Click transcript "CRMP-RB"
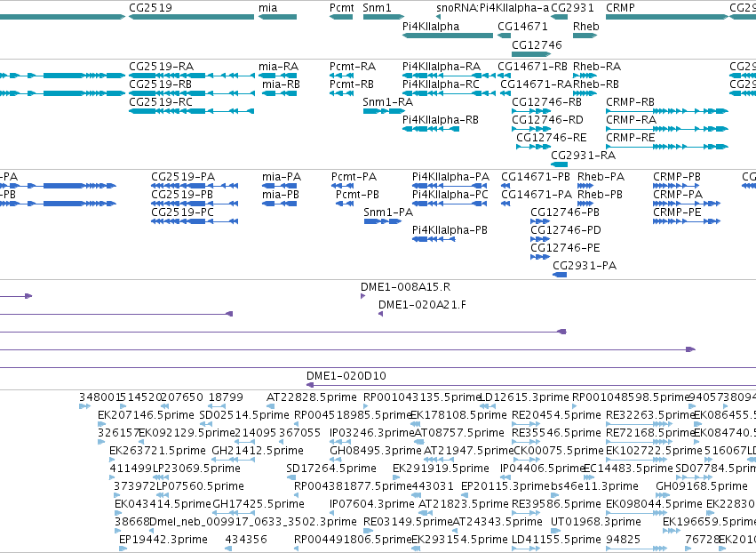The width and height of the screenshot is (756, 553). pos(630,102)
